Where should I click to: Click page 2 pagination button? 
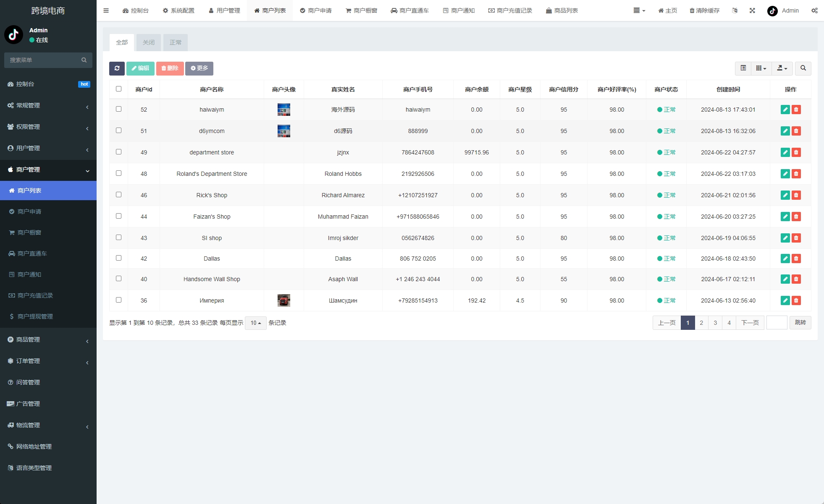pyautogui.click(x=701, y=322)
